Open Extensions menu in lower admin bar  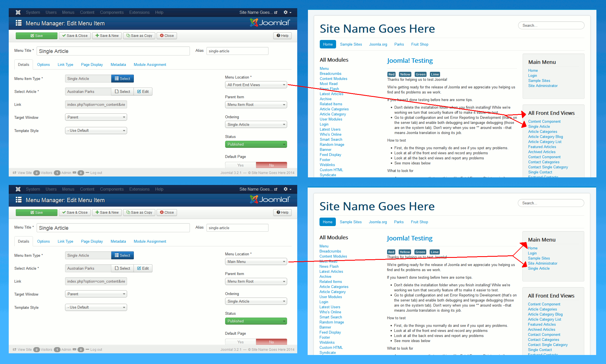139,189
